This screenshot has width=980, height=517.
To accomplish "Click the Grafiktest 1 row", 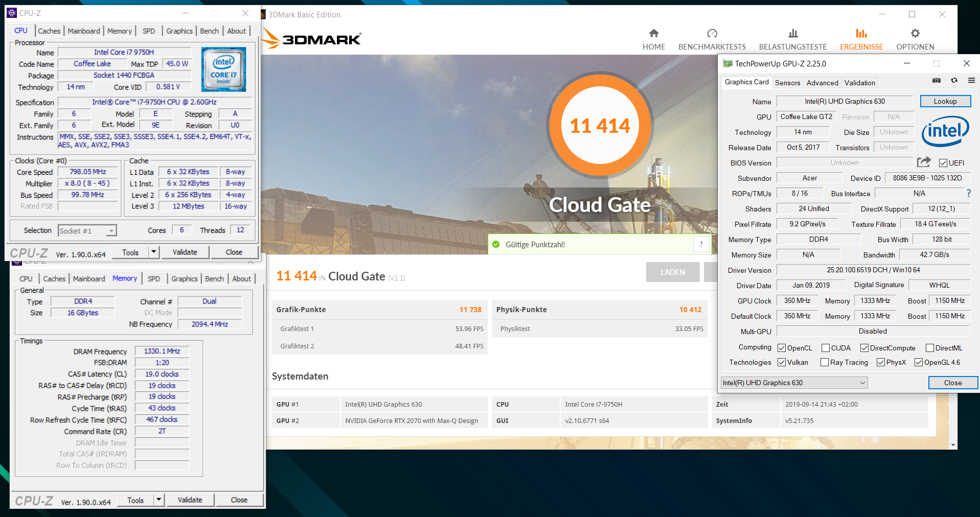I will pos(379,328).
